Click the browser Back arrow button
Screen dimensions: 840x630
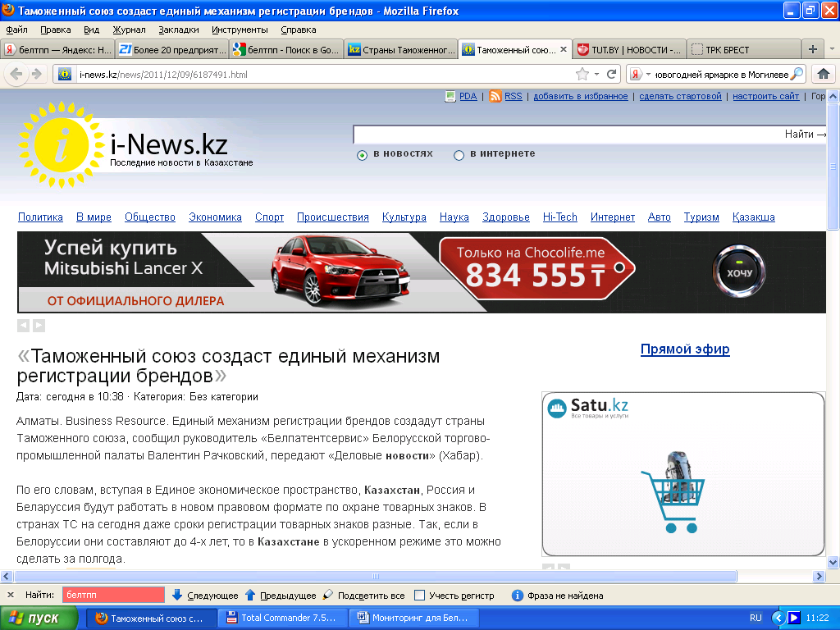click(16, 74)
